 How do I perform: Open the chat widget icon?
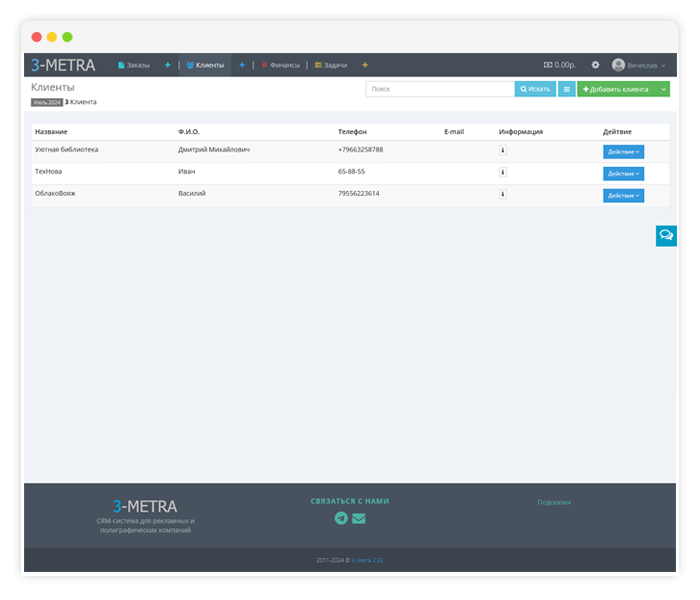666,235
